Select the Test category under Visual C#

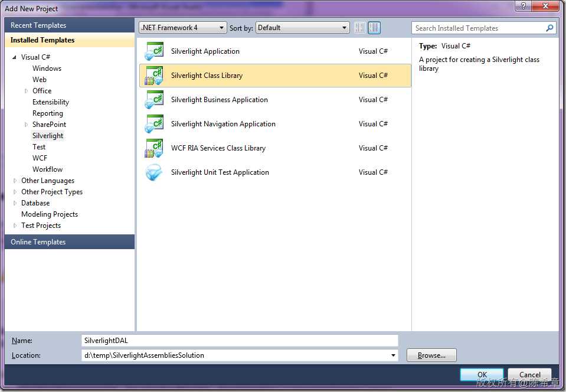(39, 147)
